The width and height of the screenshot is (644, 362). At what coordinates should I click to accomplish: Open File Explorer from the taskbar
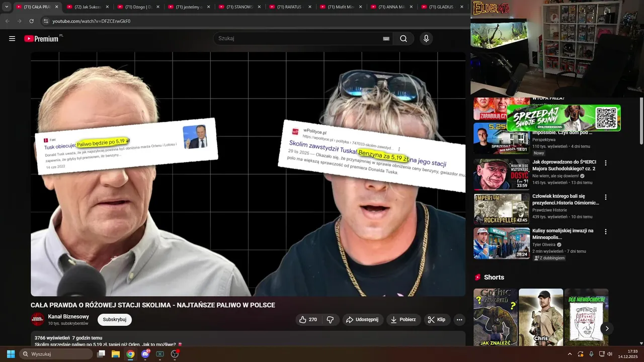[x=116, y=354]
